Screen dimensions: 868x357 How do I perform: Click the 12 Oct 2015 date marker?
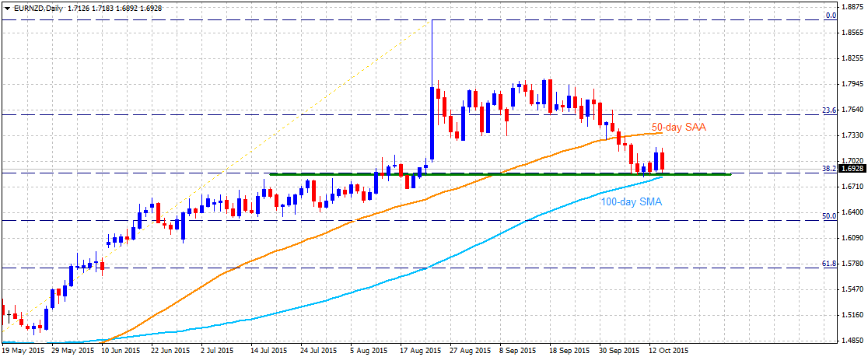click(x=668, y=351)
